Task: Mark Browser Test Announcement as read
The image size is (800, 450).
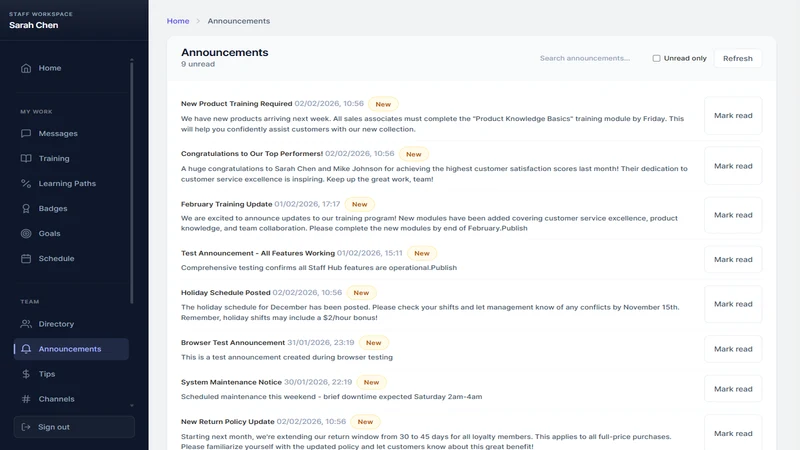Action: click(x=733, y=349)
